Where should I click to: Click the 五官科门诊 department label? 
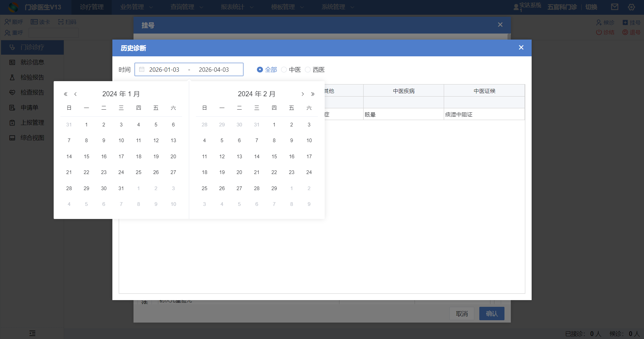coord(562,7)
